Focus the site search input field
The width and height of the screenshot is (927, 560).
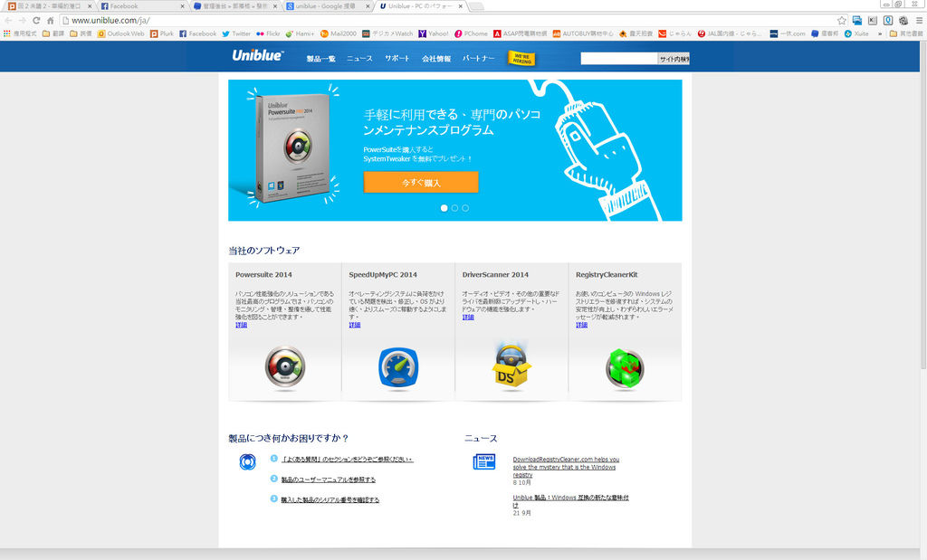tap(619, 59)
